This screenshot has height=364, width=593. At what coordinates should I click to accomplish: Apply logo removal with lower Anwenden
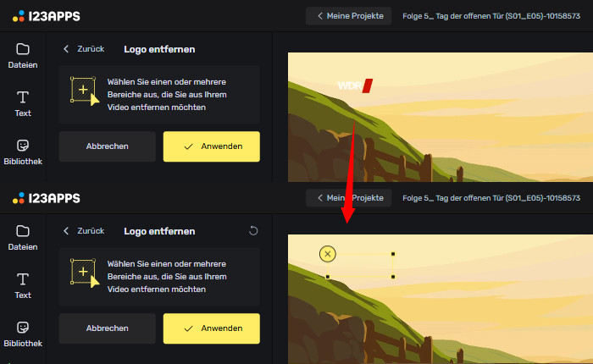point(212,328)
